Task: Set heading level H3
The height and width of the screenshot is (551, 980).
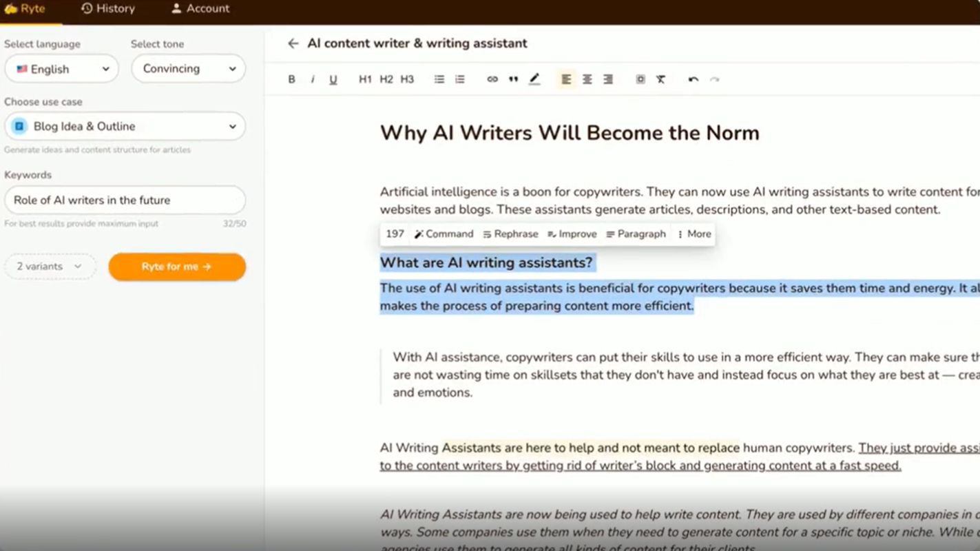Action: (x=407, y=79)
